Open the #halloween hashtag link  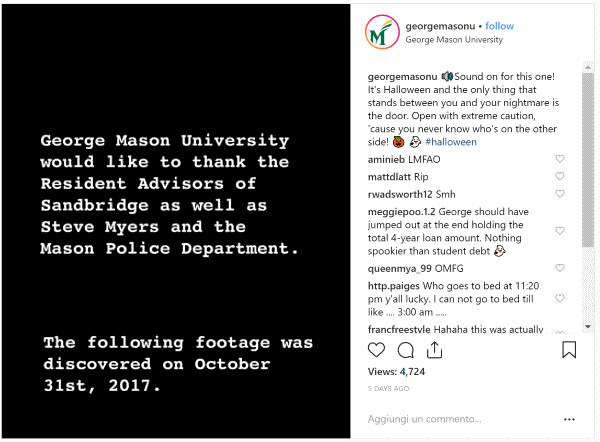coord(451,142)
